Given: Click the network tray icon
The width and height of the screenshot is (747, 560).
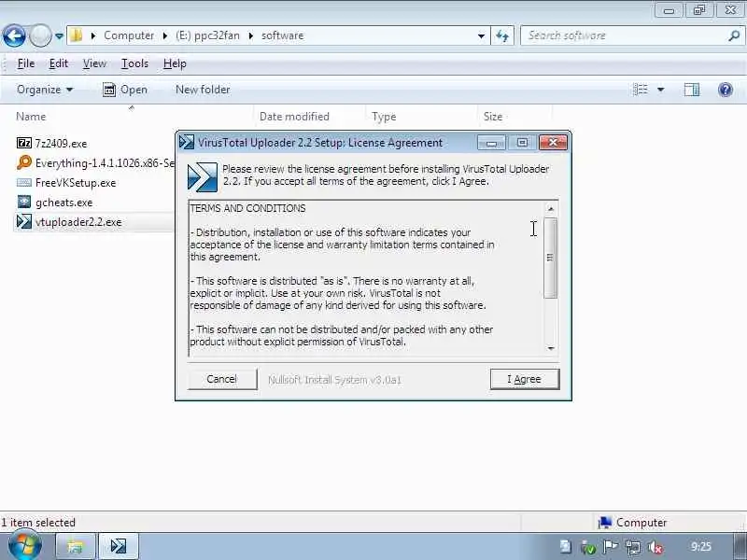Looking at the screenshot, I should click(x=633, y=547).
